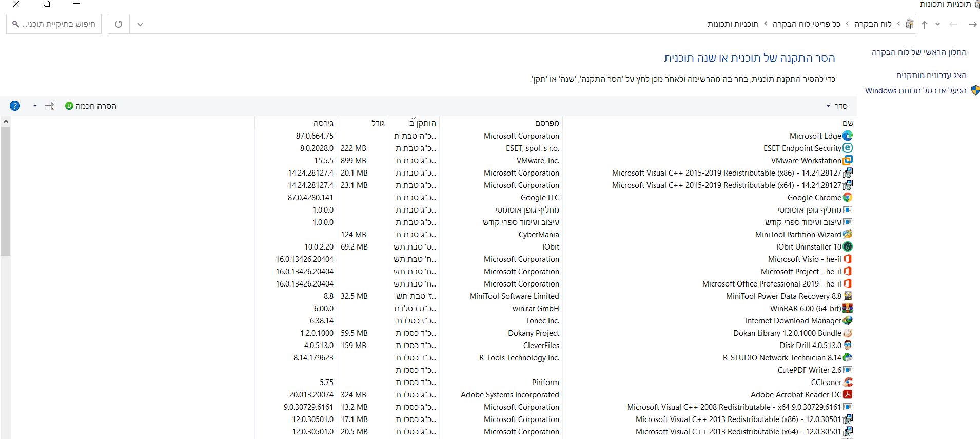Click the IObit Uninstaller 10 icon

848,246
